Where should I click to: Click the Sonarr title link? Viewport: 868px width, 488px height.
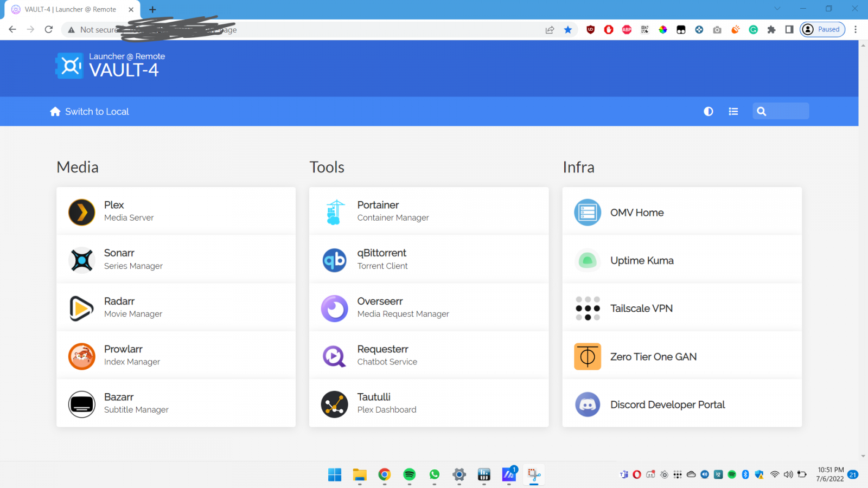(119, 253)
